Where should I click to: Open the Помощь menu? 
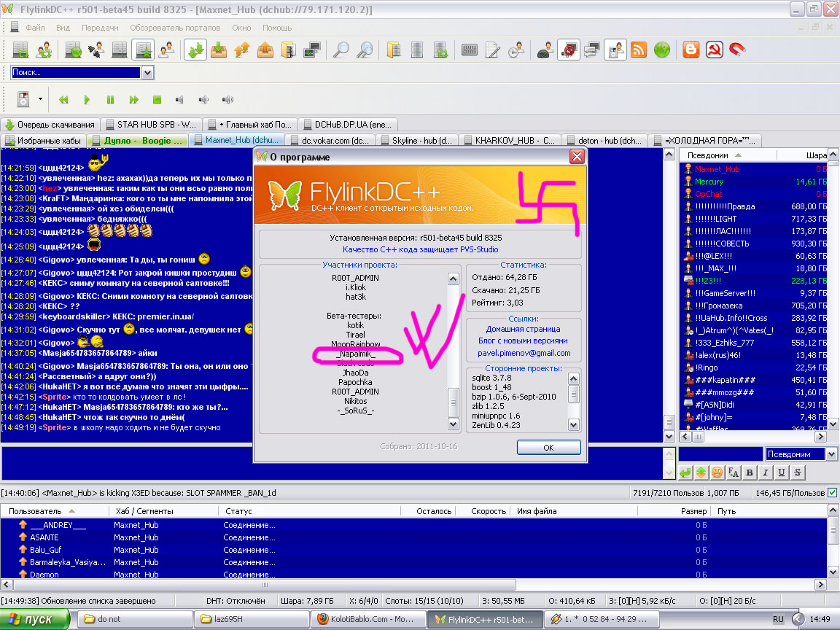(277, 28)
